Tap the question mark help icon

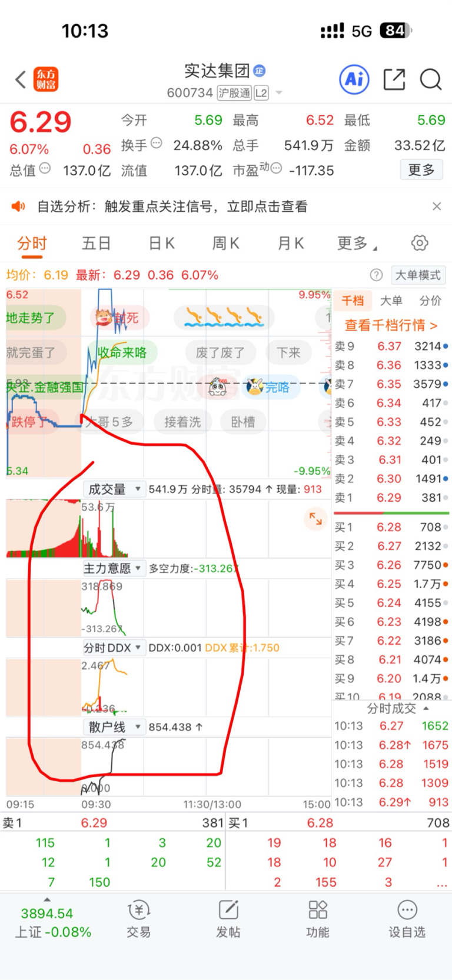coord(376,275)
